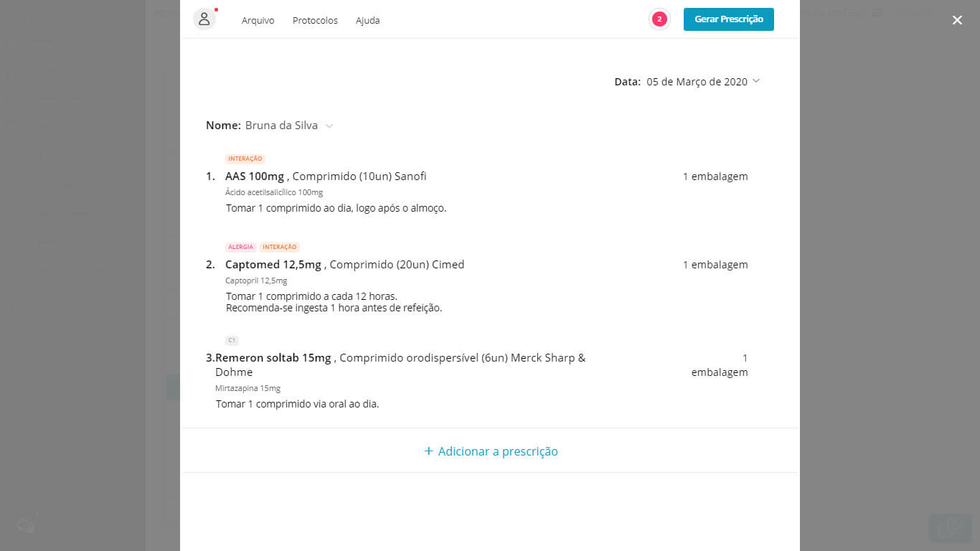Click the C1 tag above Remeron soltab
The width and height of the screenshot is (980, 551).
(232, 341)
